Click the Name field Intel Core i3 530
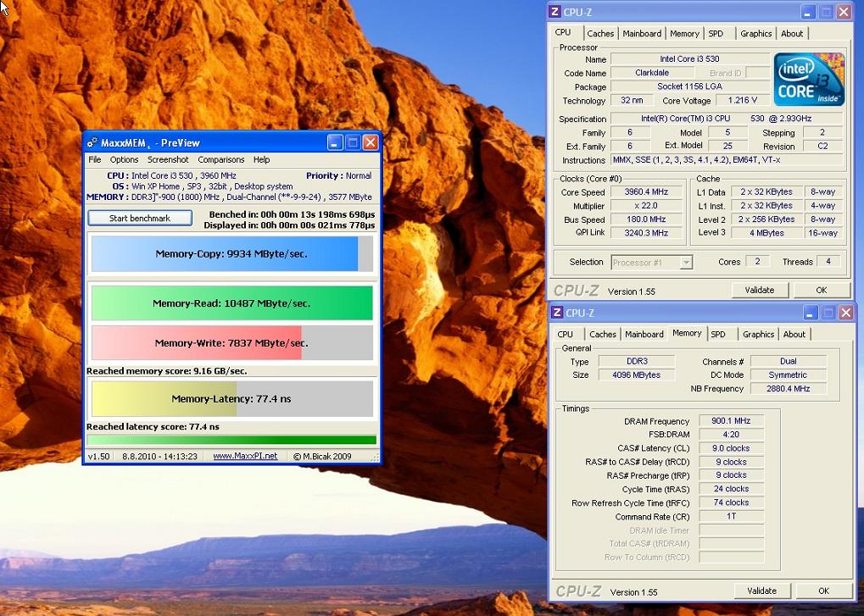 click(690, 59)
